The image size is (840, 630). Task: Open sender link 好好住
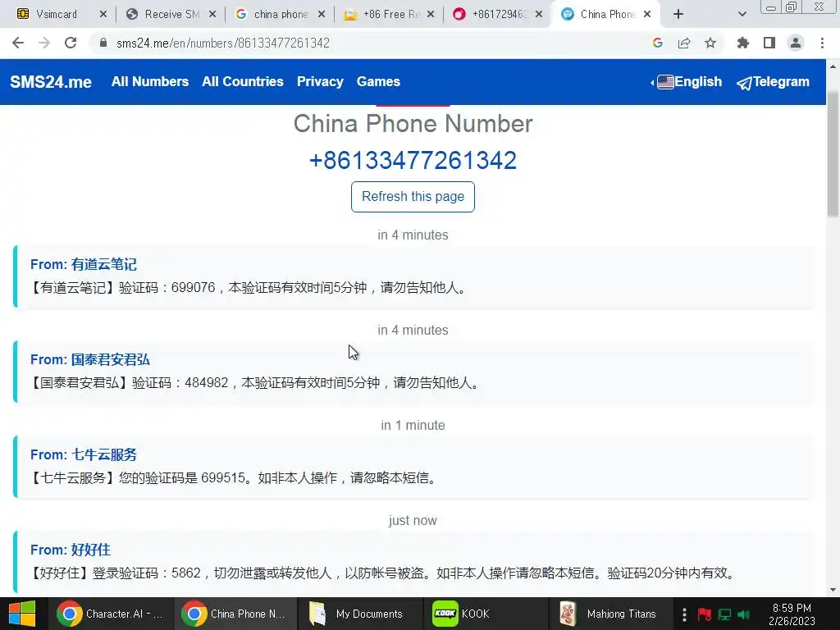coord(90,550)
